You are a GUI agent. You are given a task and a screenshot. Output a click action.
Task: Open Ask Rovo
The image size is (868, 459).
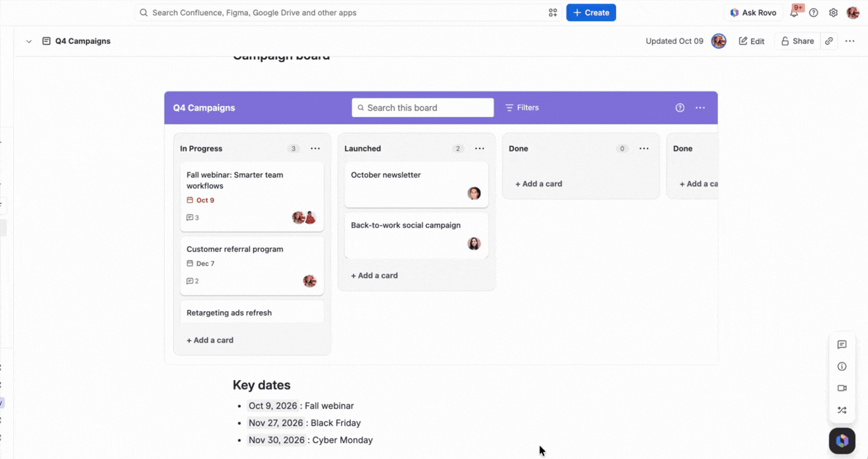click(753, 12)
